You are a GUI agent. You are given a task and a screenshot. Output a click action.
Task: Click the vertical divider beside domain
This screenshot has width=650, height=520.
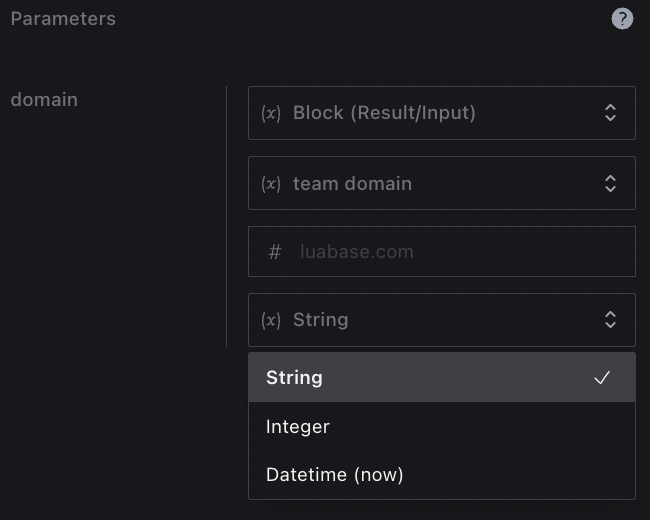227,216
